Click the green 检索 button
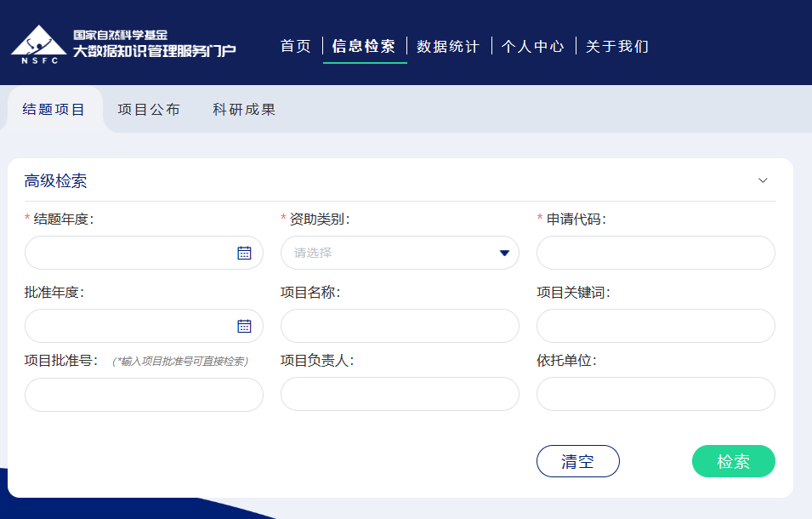 733,461
